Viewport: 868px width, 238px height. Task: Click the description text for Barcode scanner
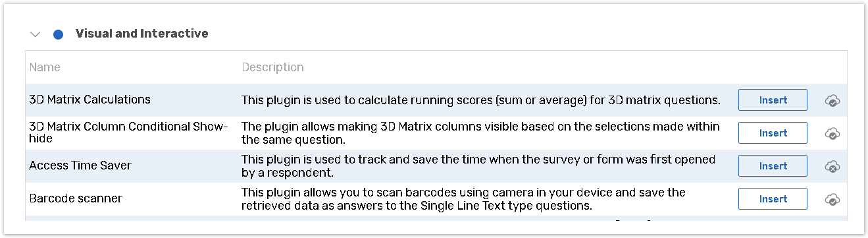tap(464, 199)
